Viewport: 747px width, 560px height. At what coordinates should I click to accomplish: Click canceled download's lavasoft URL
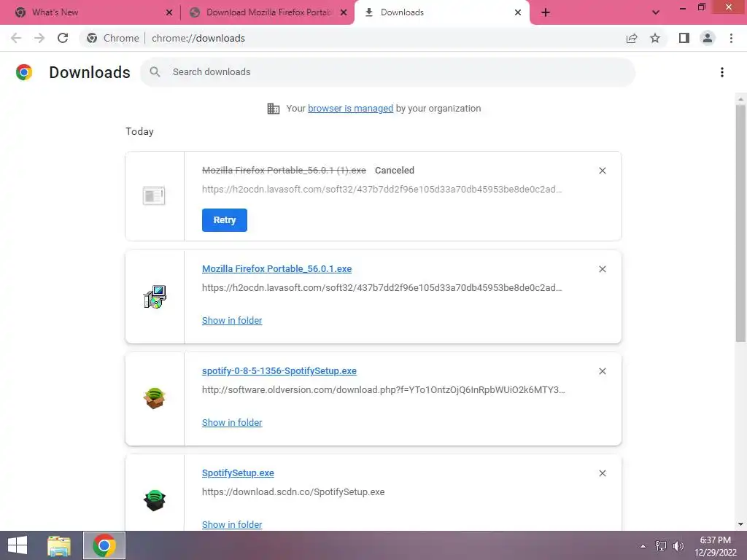pyautogui.click(x=382, y=189)
